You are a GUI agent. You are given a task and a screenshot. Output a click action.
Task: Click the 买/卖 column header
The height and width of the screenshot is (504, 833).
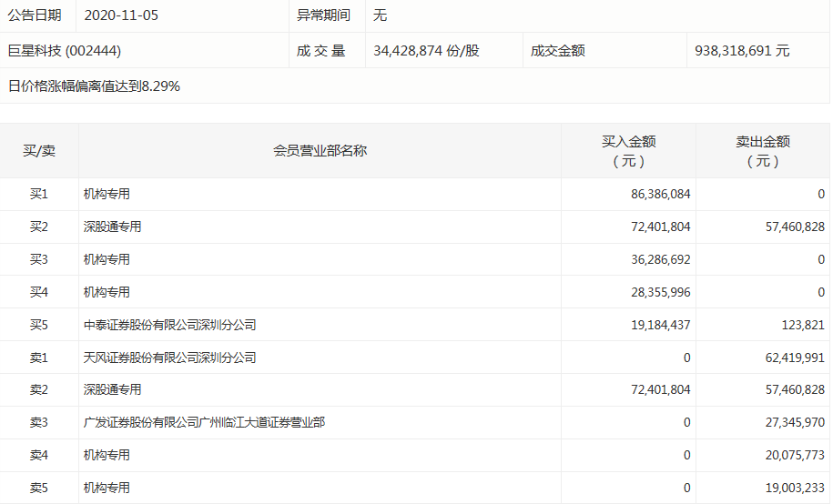coord(39,151)
